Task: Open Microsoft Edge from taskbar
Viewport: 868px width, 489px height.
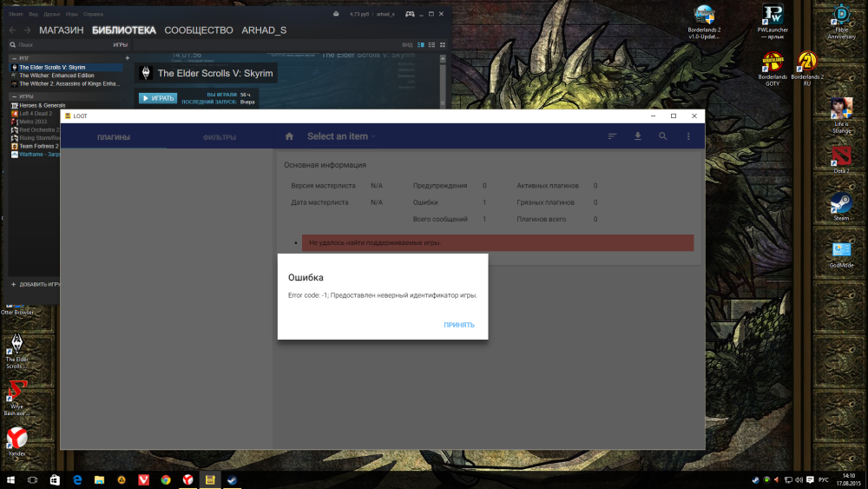Action: tap(77, 480)
